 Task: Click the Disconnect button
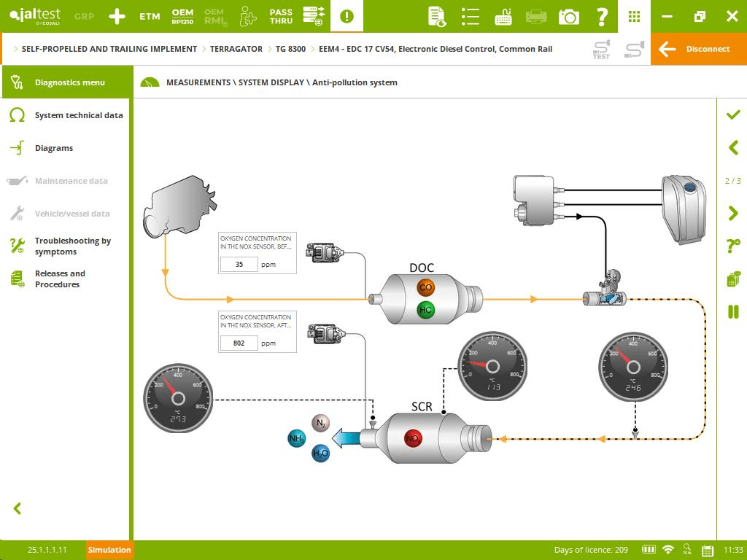[x=698, y=49]
